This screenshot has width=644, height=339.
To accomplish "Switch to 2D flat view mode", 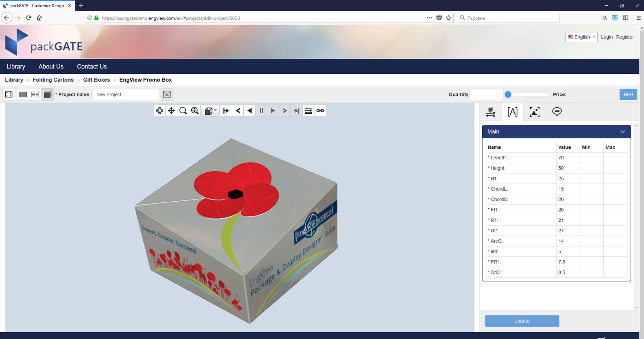I will pyautogui.click(x=23, y=94).
